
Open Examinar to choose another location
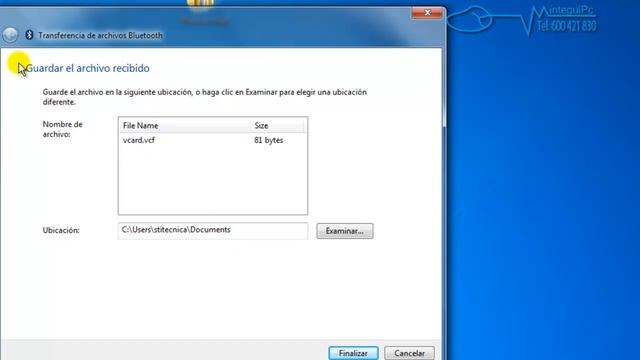click(345, 231)
